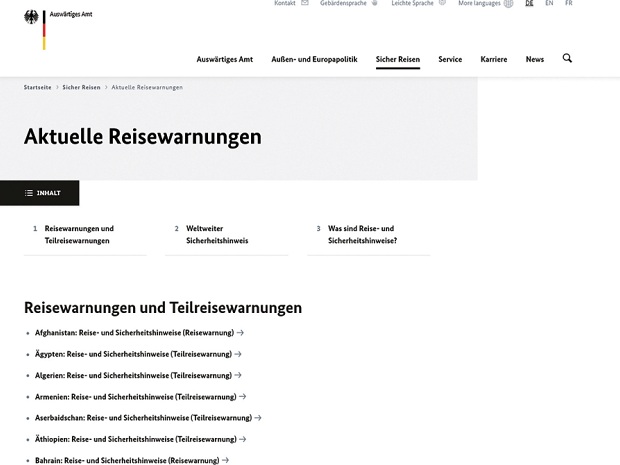Click the Leichte Sprache icon
Viewport: 620px width, 465px height.
(441, 4)
